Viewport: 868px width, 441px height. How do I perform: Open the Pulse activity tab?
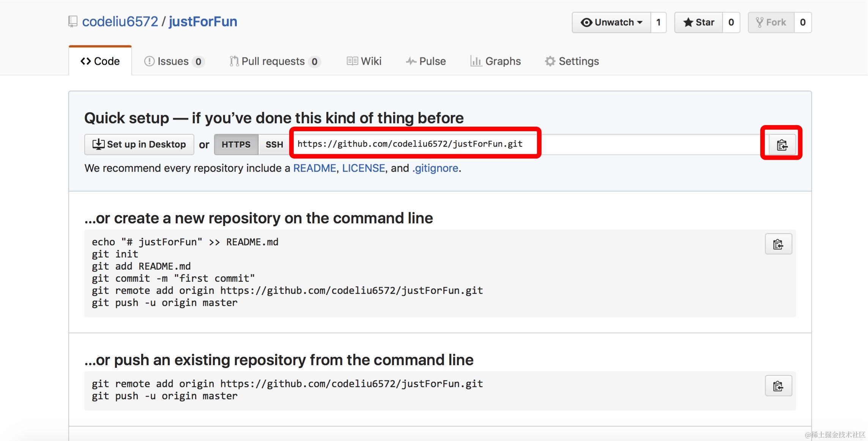coord(426,61)
